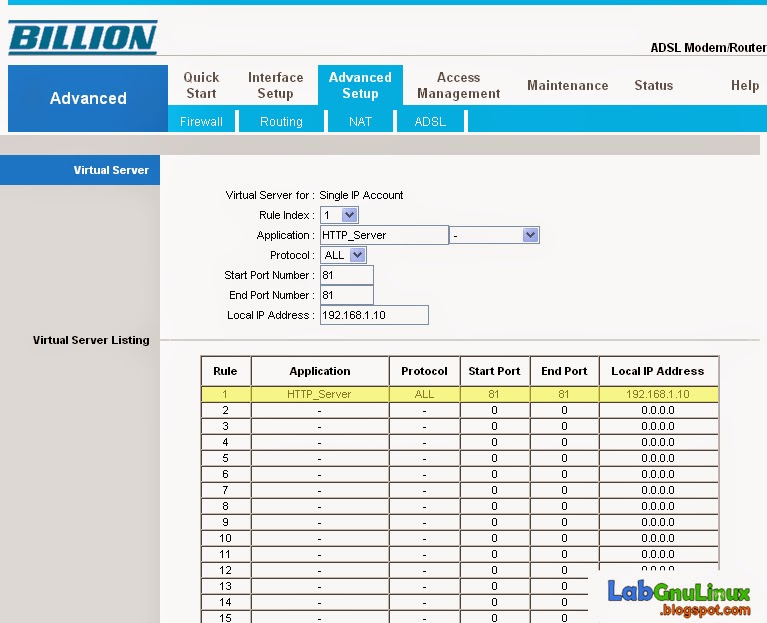Click the 0.0.0.0 address of rule 3
This screenshot has height=623, width=767.
click(x=658, y=426)
